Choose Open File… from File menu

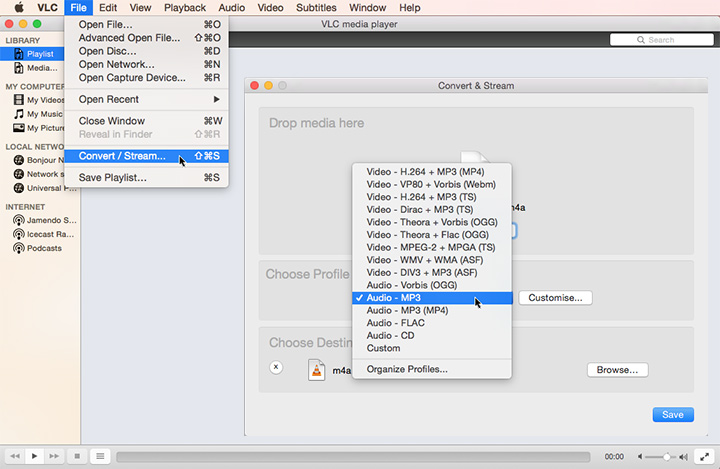146,24
